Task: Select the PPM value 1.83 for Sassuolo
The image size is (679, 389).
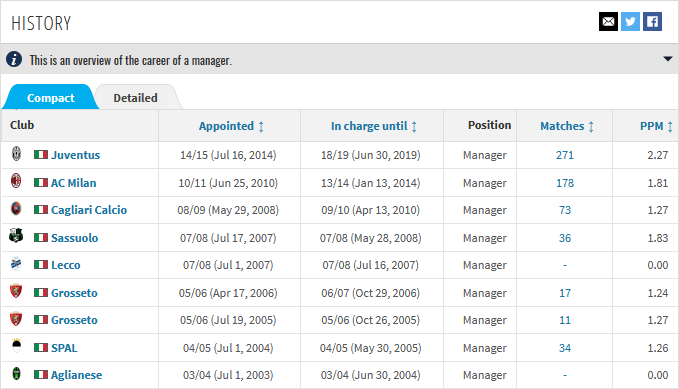Action: click(657, 238)
